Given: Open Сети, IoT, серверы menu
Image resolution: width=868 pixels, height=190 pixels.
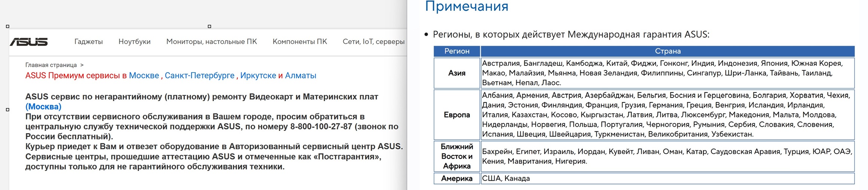Looking at the screenshot, I should tap(373, 42).
